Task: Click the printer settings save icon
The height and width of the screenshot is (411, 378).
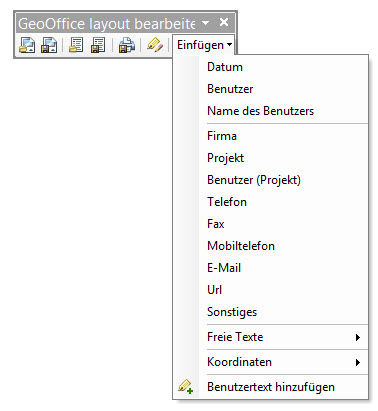Action: 127,45
